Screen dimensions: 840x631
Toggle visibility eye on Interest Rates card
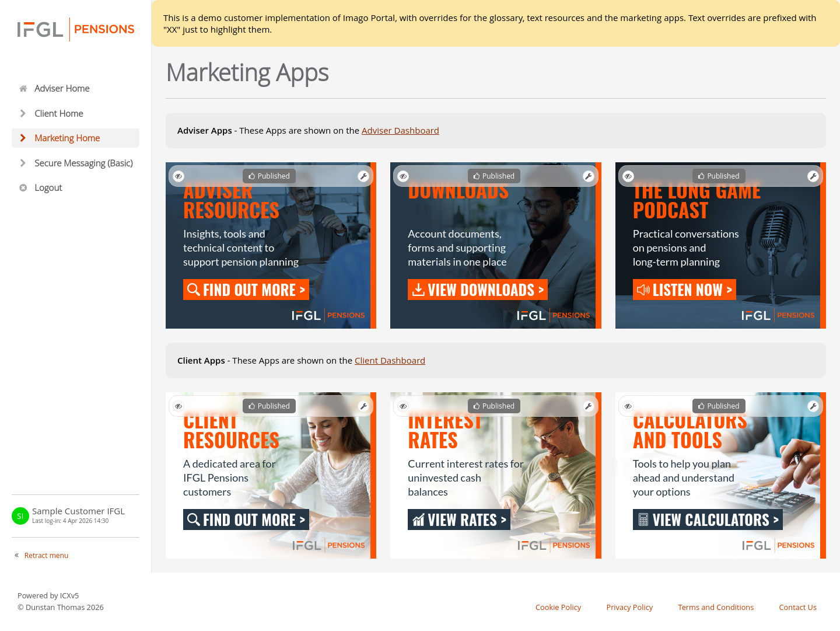point(403,406)
